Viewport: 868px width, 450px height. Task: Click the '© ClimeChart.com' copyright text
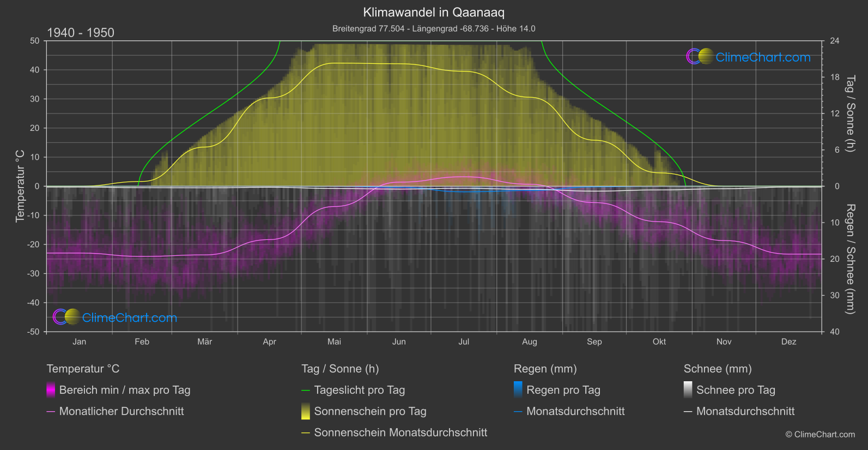(820, 434)
